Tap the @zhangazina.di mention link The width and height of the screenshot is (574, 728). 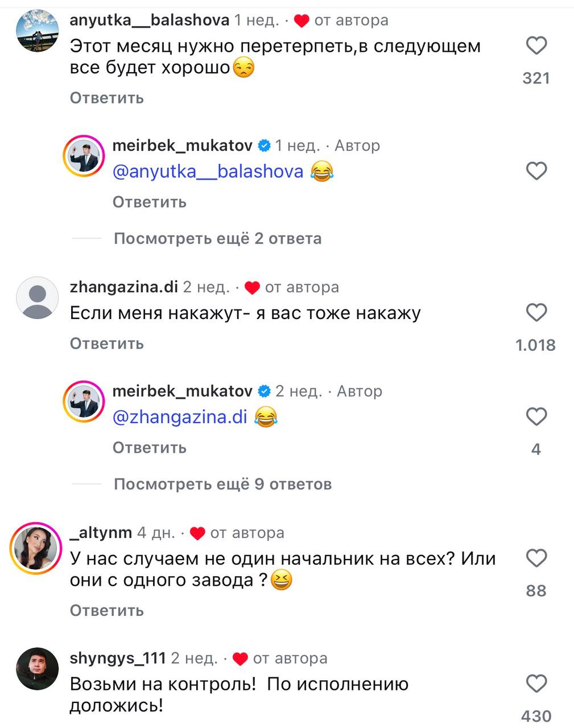(180, 417)
